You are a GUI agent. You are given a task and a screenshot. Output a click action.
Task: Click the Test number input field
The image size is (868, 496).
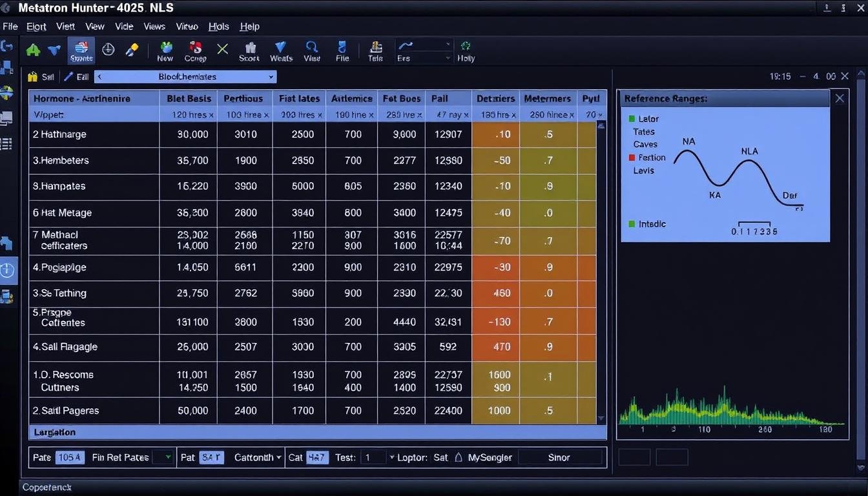pyautogui.click(x=373, y=457)
